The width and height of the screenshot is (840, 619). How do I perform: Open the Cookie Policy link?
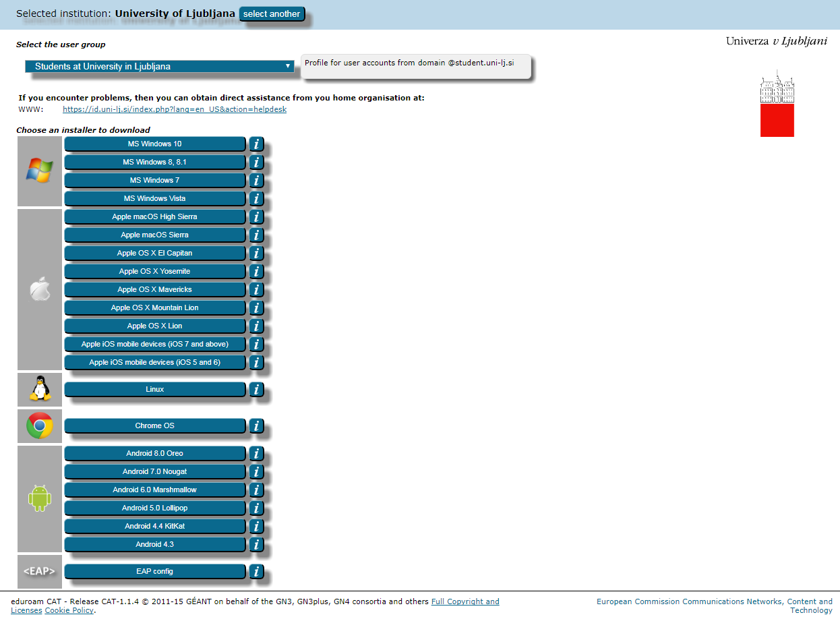[69, 610]
